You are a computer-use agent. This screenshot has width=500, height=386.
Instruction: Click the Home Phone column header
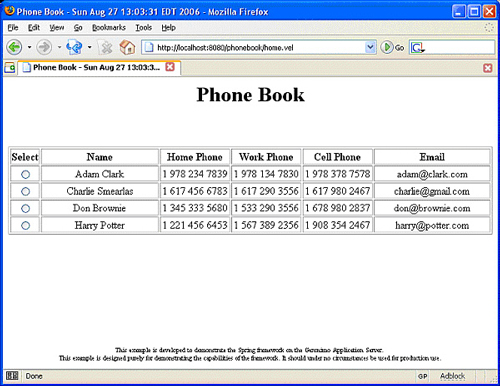click(195, 157)
